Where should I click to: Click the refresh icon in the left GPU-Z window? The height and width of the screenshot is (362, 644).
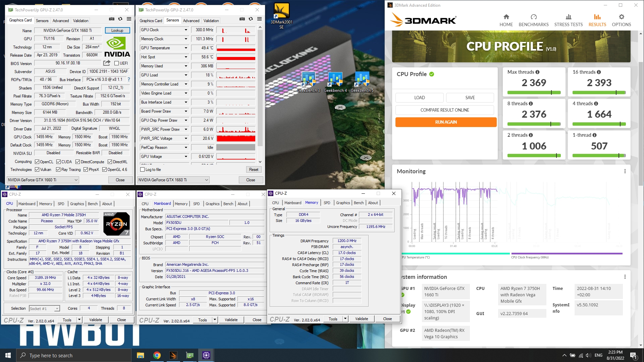point(120,19)
